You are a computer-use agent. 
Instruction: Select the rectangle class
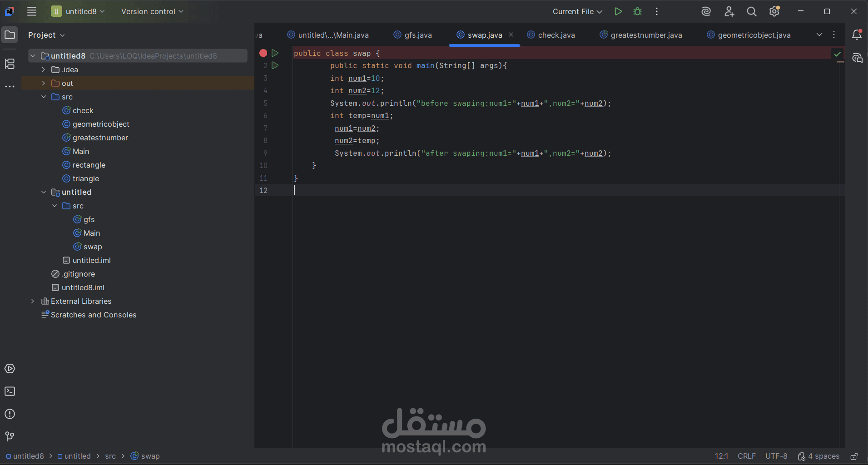tap(89, 165)
